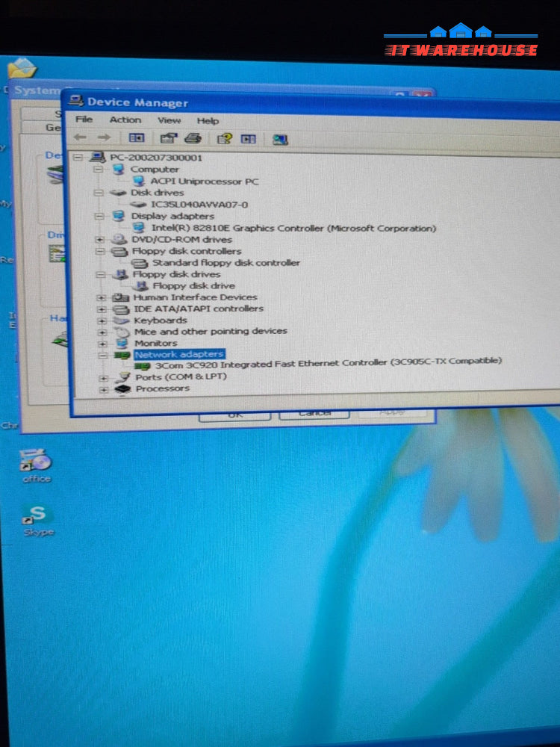560x747 pixels.
Task: Select the IC35L040AVVA07-0 disk drive
Action: click(x=199, y=205)
